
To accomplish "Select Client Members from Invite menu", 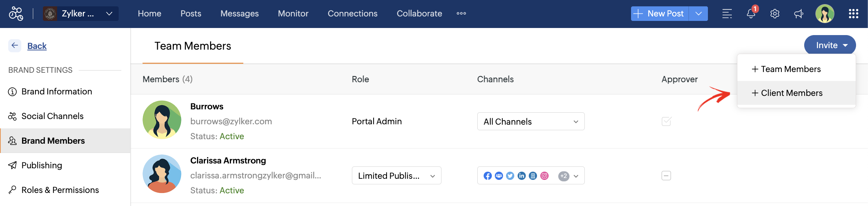I will (x=791, y=93).
